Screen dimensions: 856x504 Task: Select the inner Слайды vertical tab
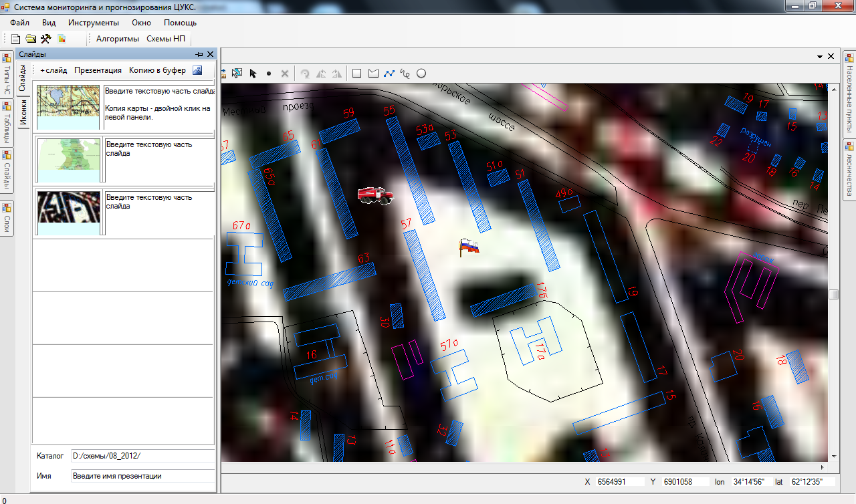click(x=22, y=78)
